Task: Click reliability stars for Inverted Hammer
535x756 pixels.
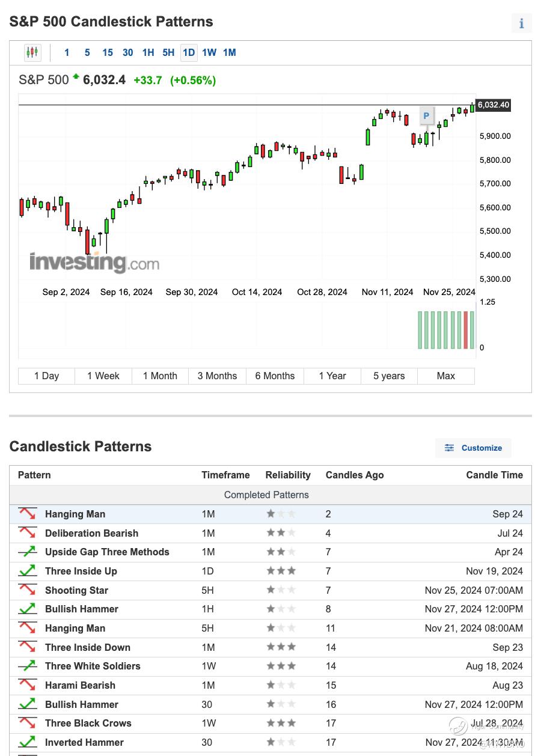Action: coord(281,742)
